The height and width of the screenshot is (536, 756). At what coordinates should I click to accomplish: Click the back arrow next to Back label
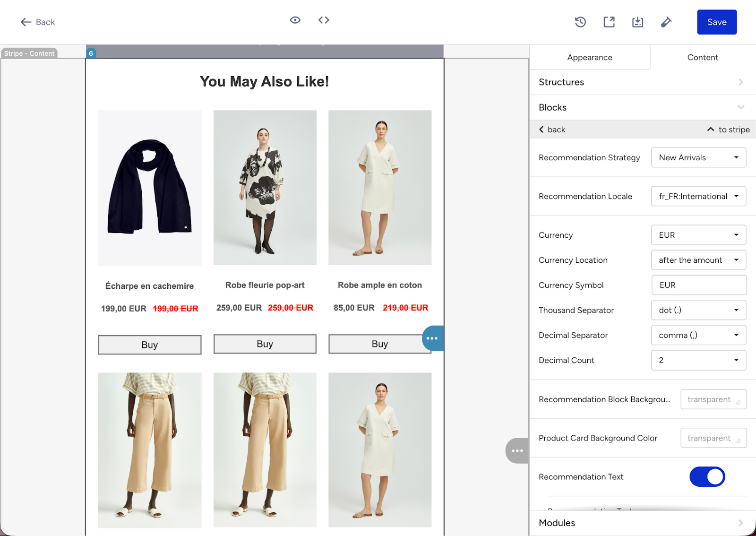click(26, 22)
